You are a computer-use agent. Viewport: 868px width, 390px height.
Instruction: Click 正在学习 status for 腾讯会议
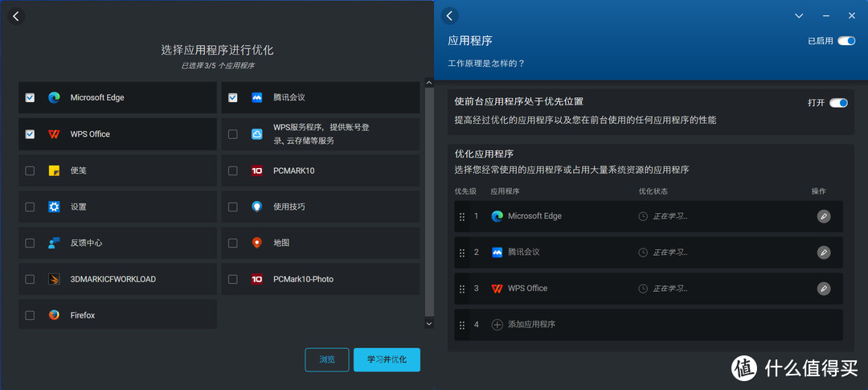669,252
